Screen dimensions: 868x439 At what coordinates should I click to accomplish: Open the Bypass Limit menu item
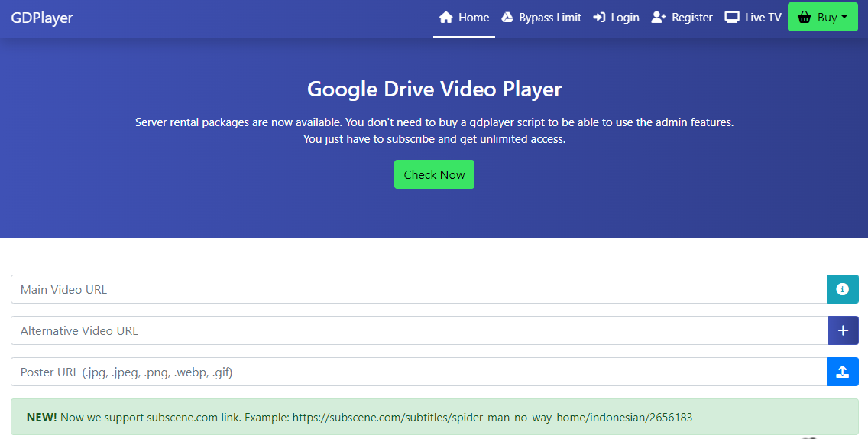pyautogui.click(x=549, y=18)
